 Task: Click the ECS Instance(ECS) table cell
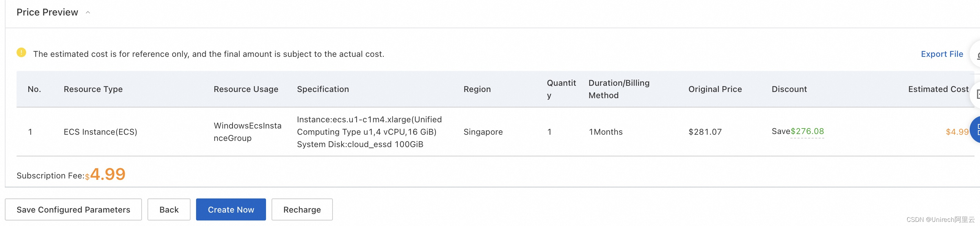(100, 132)
